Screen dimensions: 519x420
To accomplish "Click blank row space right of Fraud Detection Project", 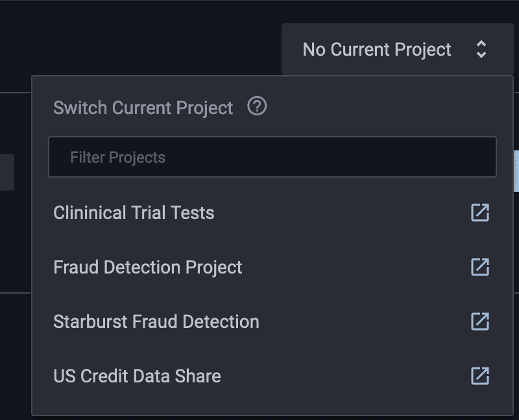I will pos(356,267).
